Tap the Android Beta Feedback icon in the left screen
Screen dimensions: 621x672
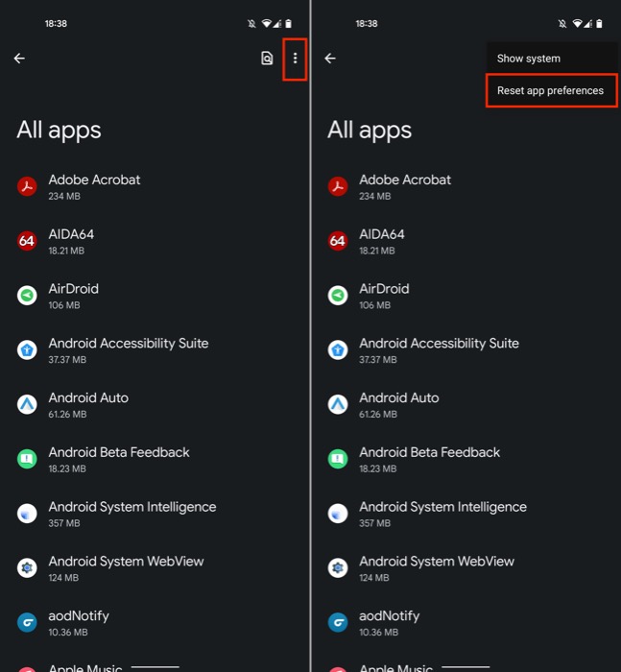pos(27,459)
